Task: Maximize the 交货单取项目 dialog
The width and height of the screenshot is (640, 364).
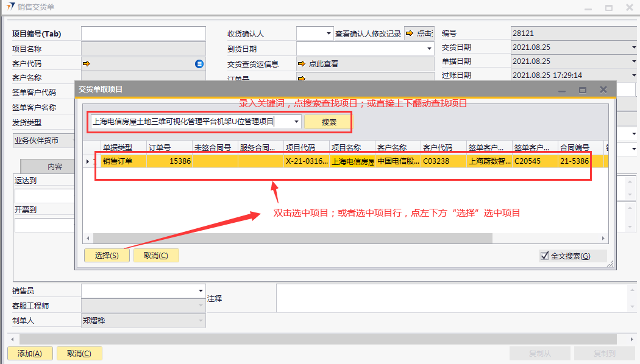Action: click(583, 89)
